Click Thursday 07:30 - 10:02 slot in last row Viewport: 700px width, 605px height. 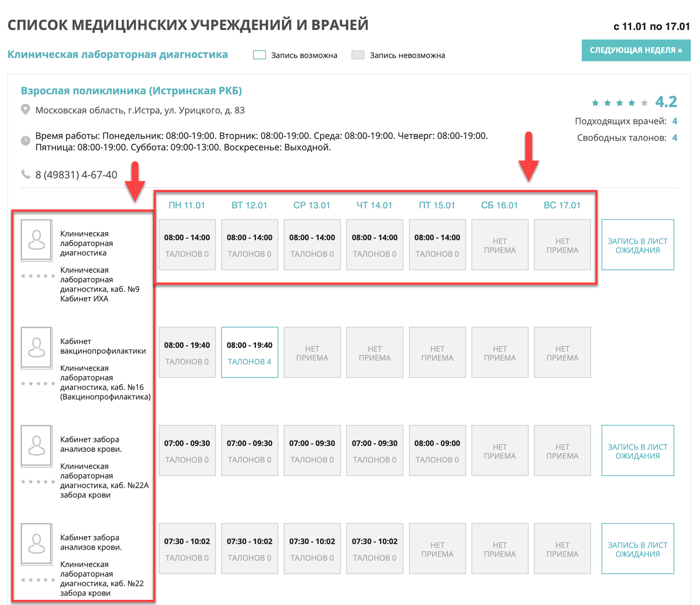click(x=375, y=549)
